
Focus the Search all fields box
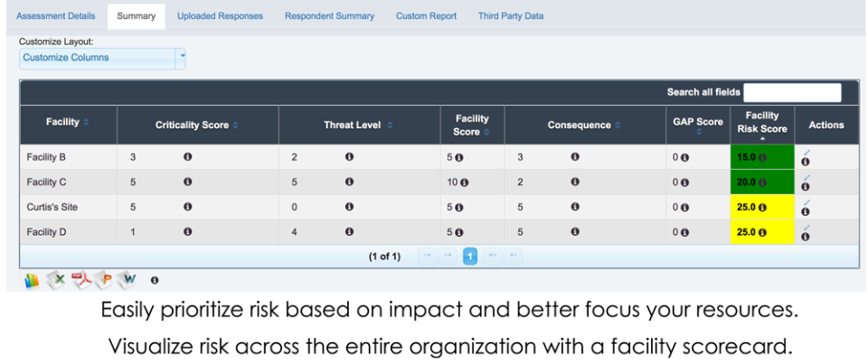(792, 92)
